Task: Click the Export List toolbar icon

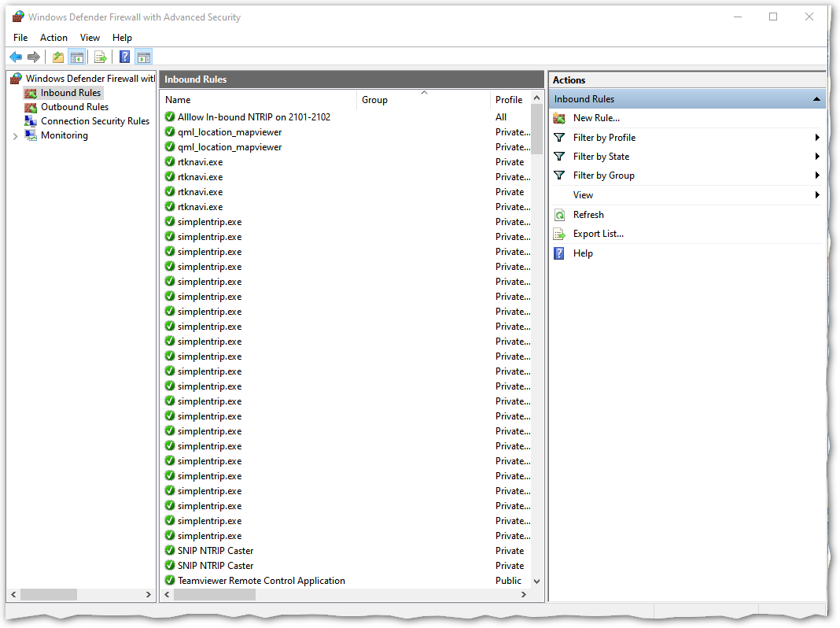Action: coord(100,57)
